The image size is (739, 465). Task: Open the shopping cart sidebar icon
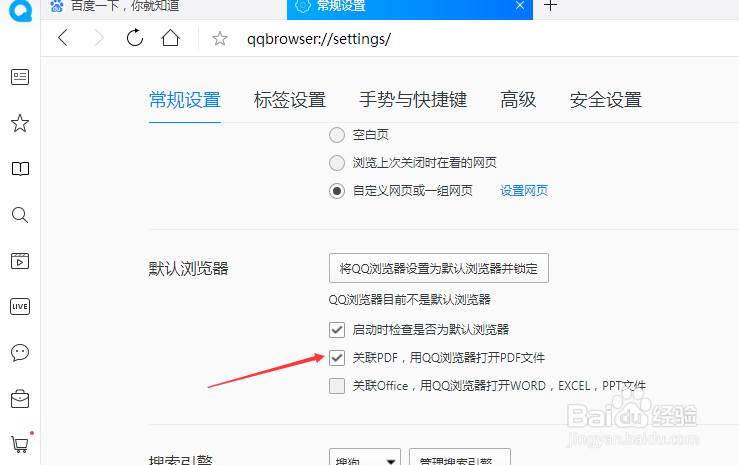(20, 444)
